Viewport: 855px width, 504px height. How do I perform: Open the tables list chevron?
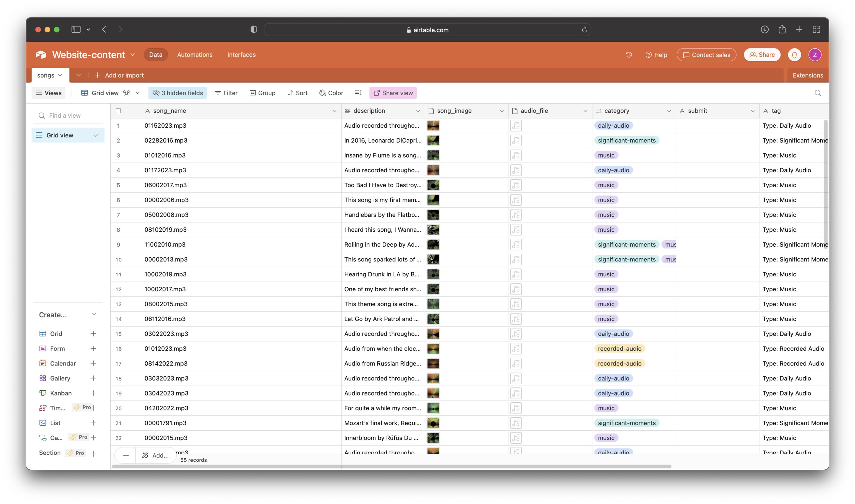coord(78,75)
